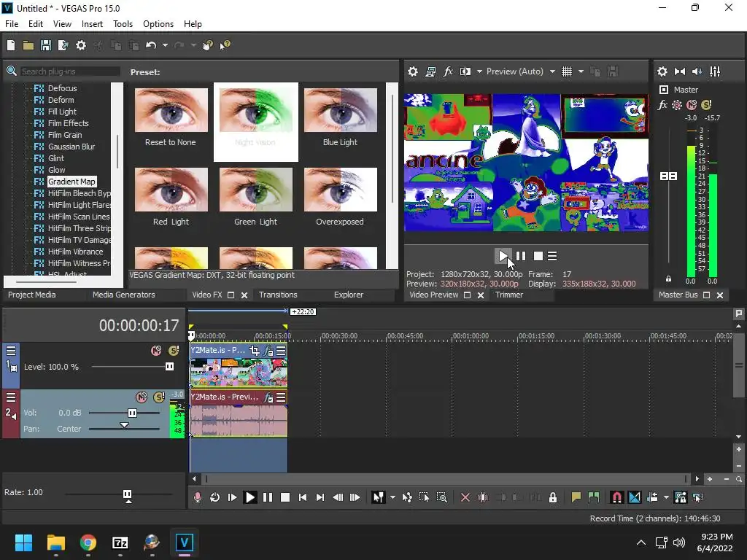The width and height of the screenshot is (747, 560).
Task: Open Video Output FX in preview toolbar
Action: click(x=448, y=71)
